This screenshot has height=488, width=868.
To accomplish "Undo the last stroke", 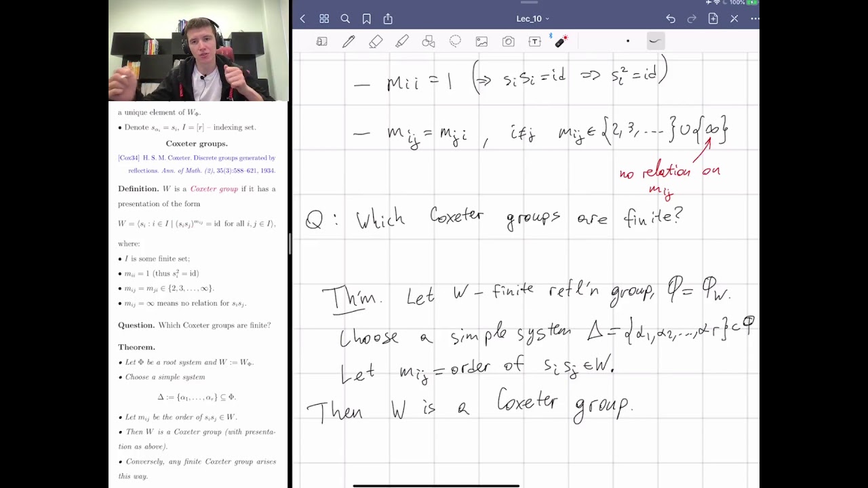I will tap(671, 19).
